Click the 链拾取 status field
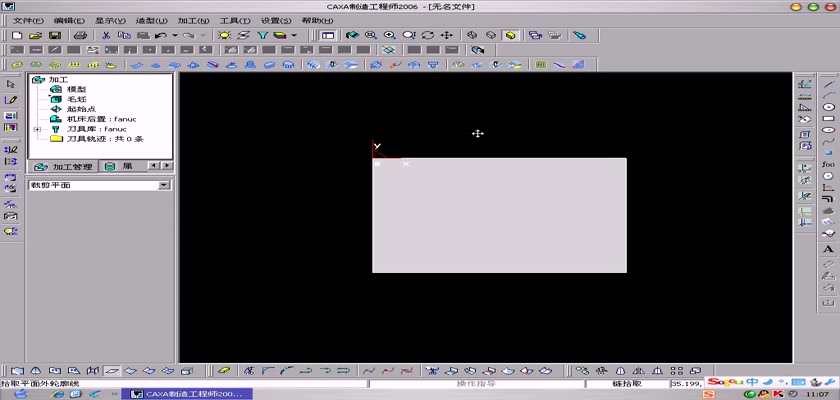840x400 pixels. point(627,384)
